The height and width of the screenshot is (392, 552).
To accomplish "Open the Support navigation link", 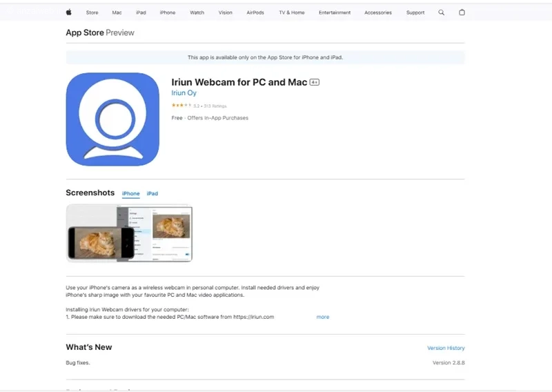I will click(x=415, y=12).
